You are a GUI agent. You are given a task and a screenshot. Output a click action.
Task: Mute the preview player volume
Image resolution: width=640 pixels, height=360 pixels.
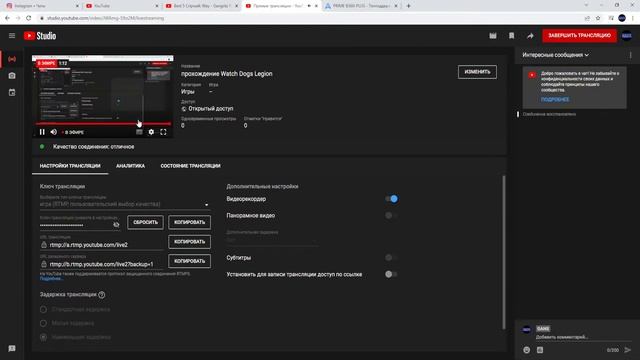pos(53,132)
